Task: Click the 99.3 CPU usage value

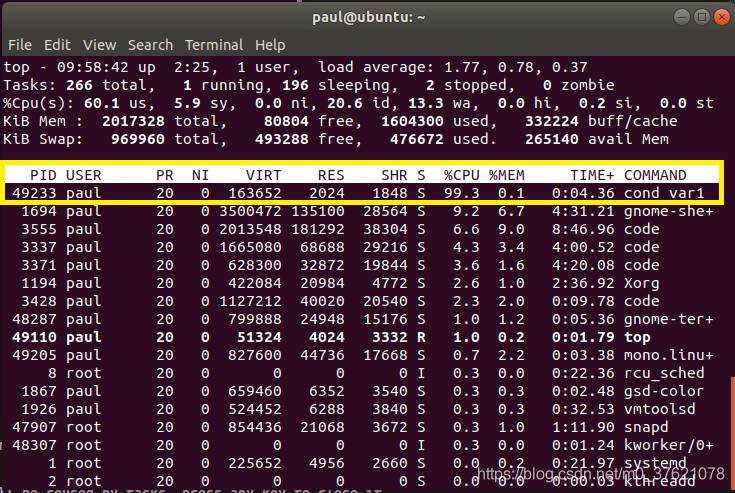Action: 462,193
